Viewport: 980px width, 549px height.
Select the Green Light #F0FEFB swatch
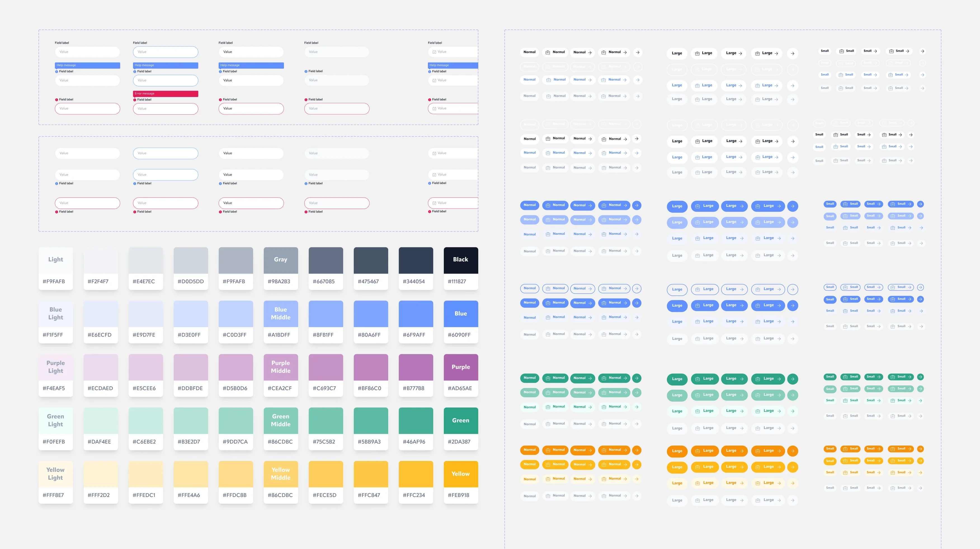pyautogui.click(x=56, y=429)
